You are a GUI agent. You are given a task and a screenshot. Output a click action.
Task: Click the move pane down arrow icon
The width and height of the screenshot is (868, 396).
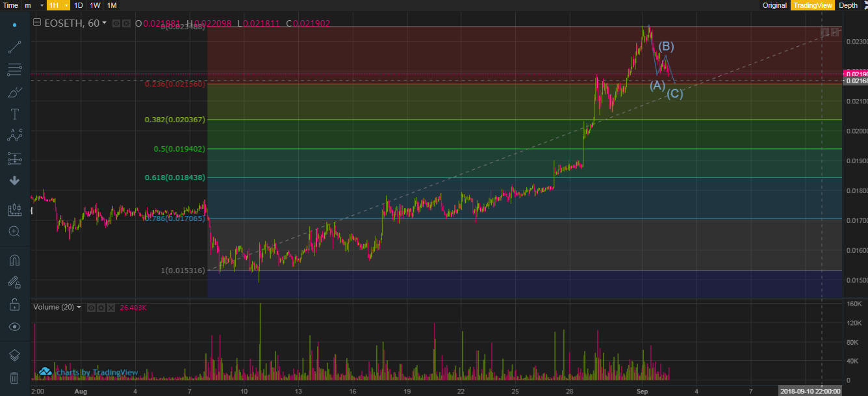824,32
